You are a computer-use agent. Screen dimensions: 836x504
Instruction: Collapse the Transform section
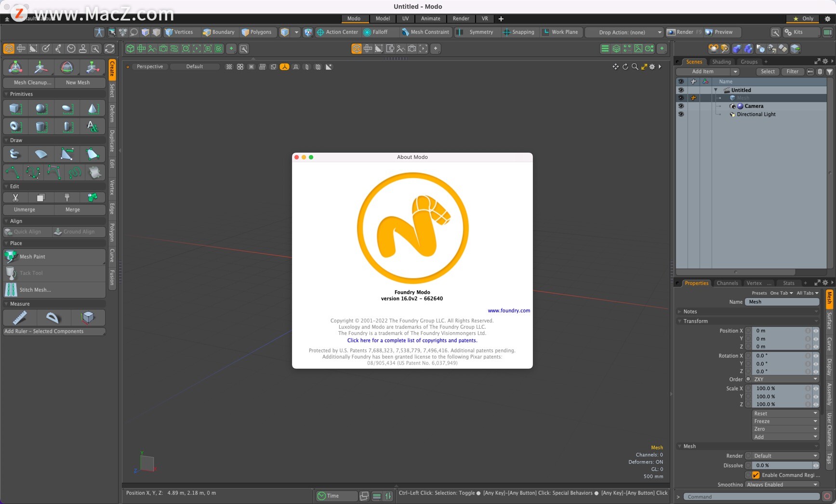click(679, 321)
